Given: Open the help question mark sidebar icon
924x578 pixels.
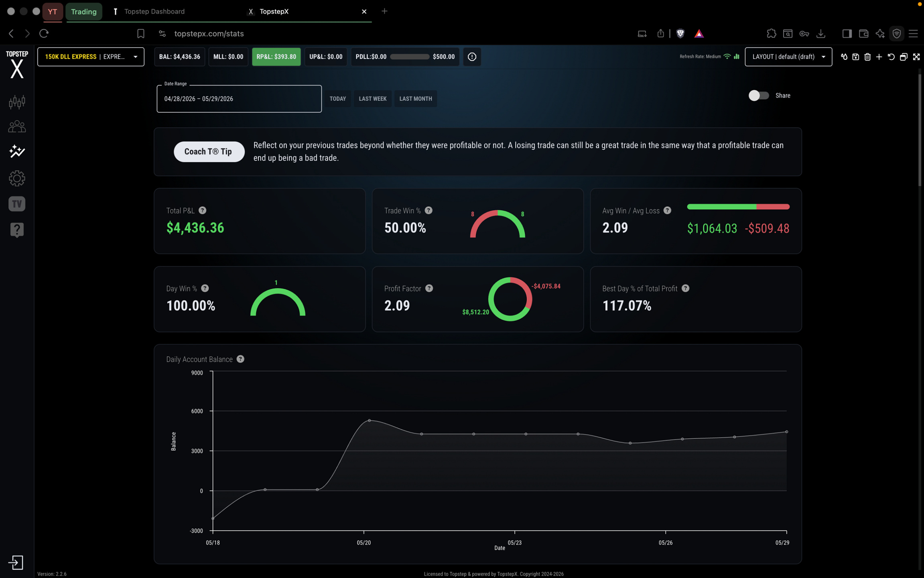Looking at the screenshot, I should pos(17,230).
